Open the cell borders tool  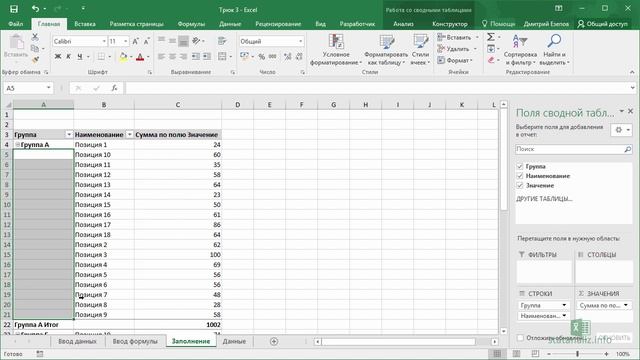pos(101,57)
